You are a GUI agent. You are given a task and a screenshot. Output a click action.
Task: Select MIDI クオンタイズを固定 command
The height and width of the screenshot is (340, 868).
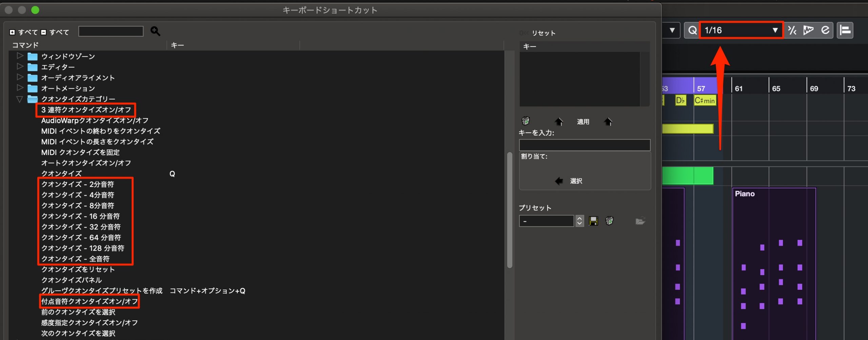(80, 152)
